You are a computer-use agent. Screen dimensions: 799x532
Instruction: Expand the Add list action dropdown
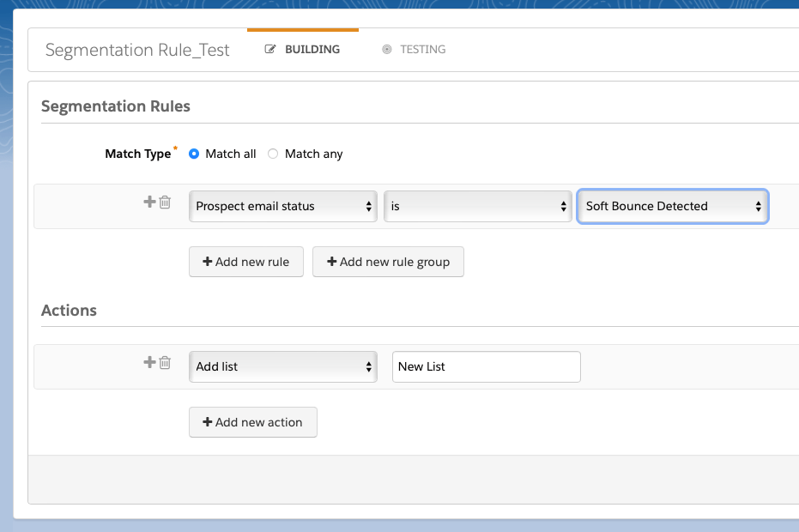[282, 366]
